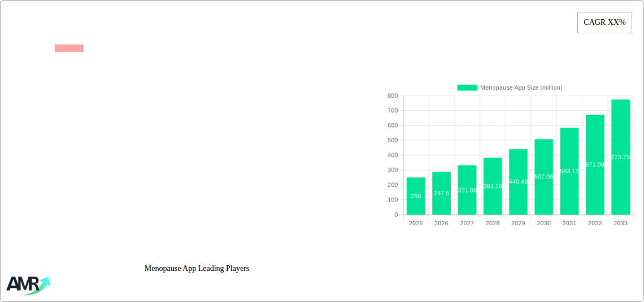Click the 2025 x-axis year label
This screenshot has height=302, width=644.
(416, 224)
